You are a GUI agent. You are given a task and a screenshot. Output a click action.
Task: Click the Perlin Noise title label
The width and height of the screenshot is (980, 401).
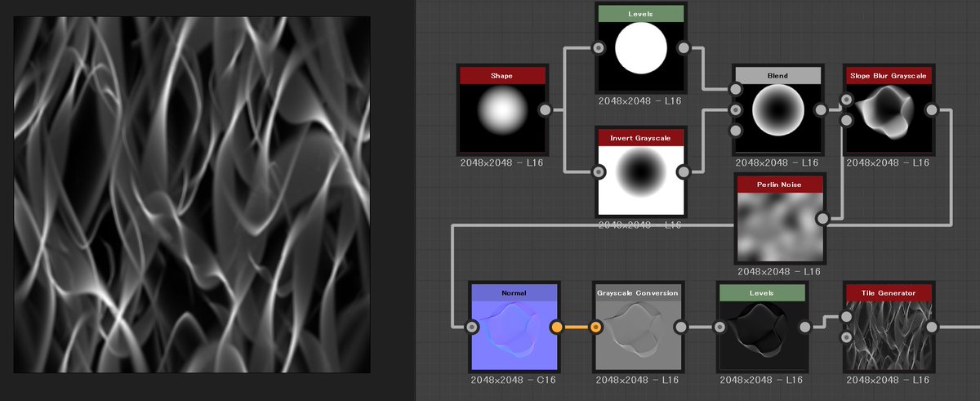tap(779, 185)
